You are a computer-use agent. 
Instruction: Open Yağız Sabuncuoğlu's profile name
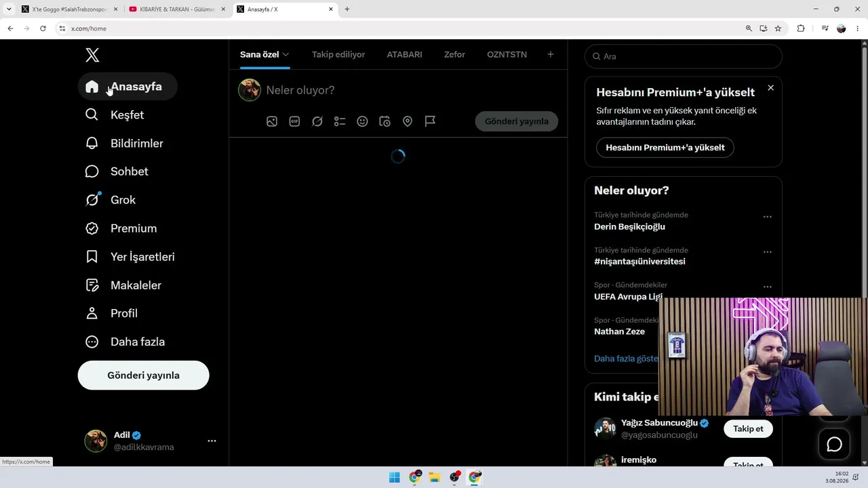[x=659, y=423]
